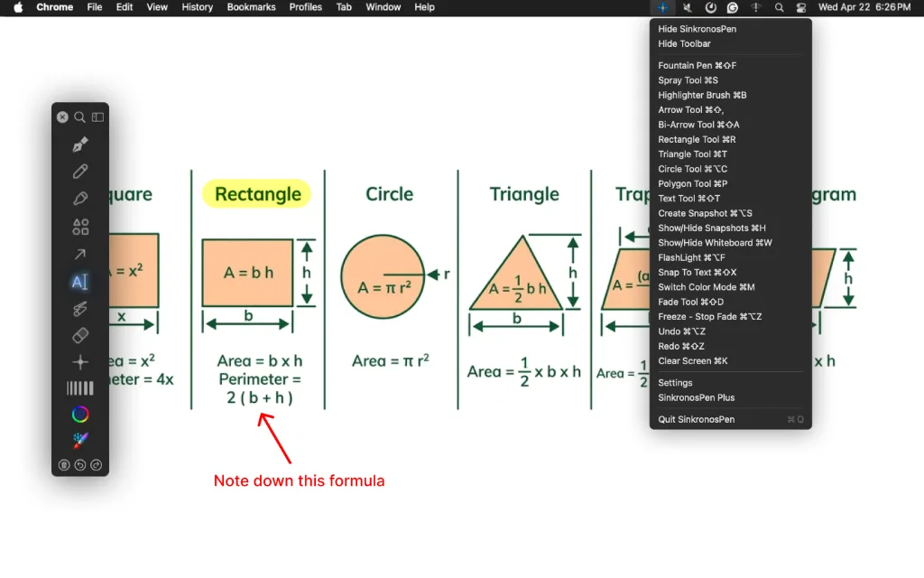Choose Clear Screen from the menu
Viewport: 924px width, 578px height.
(x=731, y=360)
